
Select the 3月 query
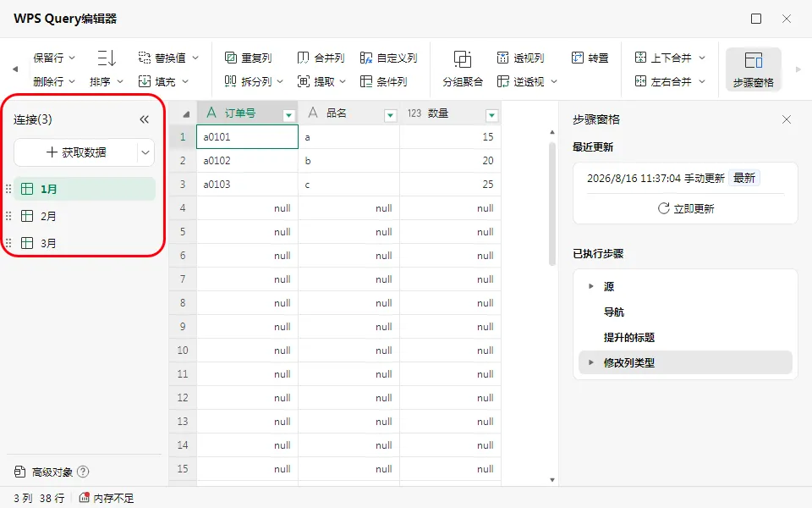point(85,243)
